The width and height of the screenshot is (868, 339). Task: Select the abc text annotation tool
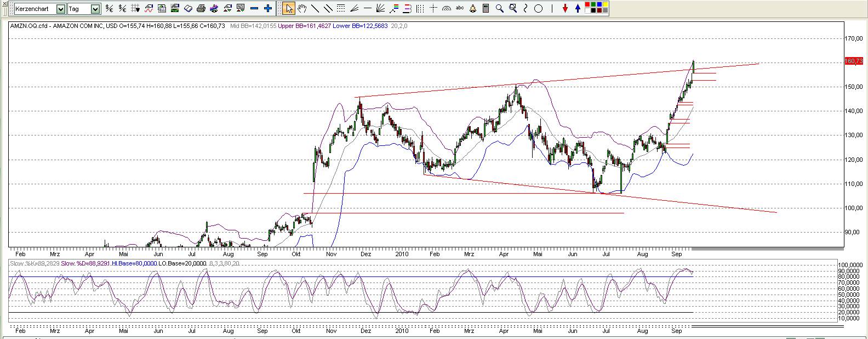[x=460, y=8]
